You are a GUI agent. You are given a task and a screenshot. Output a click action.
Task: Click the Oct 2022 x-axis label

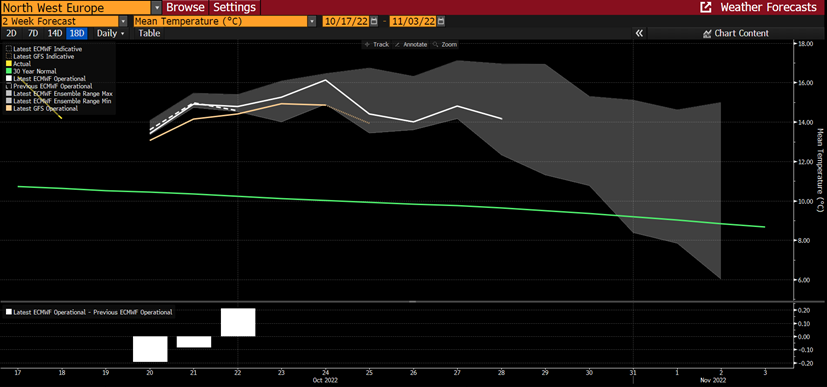(325, 380)
